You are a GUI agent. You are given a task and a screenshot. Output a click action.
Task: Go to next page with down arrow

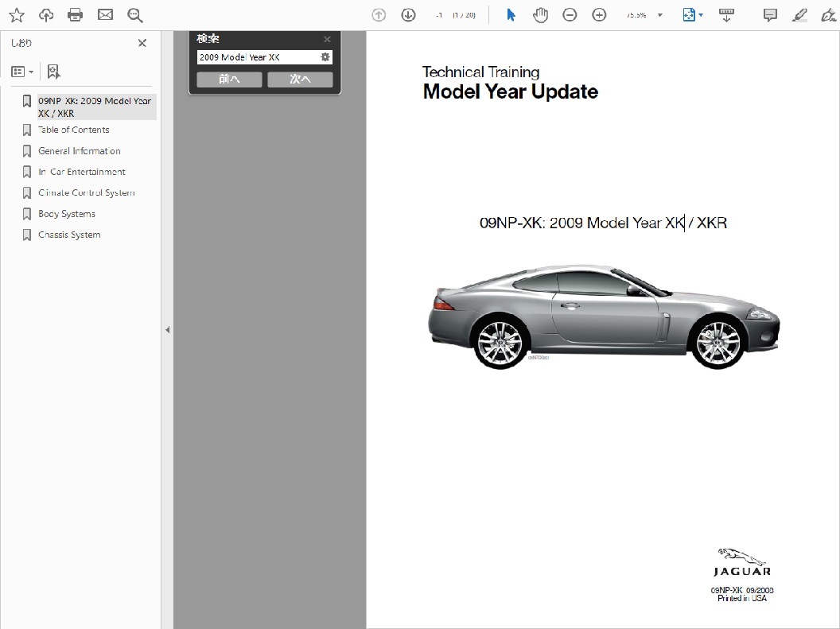pos(408,15)
